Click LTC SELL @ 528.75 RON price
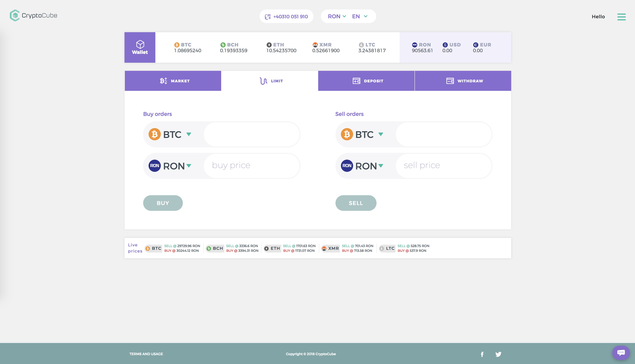This screenshot has width=635, height=364. click(x=413, y=246)
